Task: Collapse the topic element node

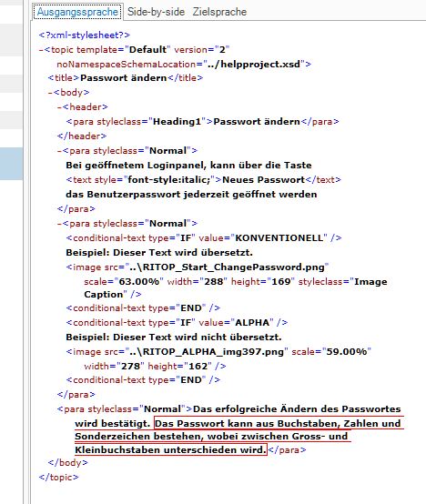Action: click(x=41, y=50)
